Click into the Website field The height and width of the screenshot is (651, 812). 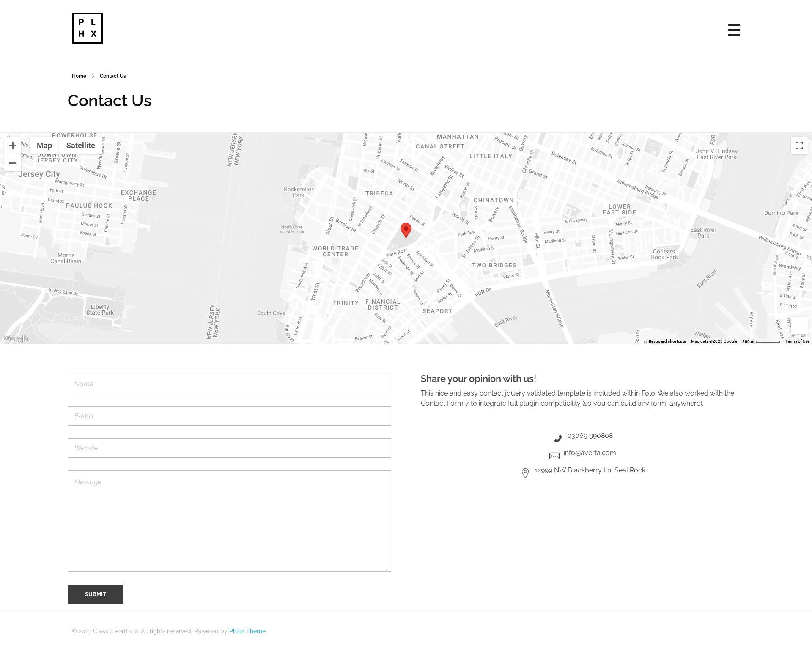click(x=229, y=448)
